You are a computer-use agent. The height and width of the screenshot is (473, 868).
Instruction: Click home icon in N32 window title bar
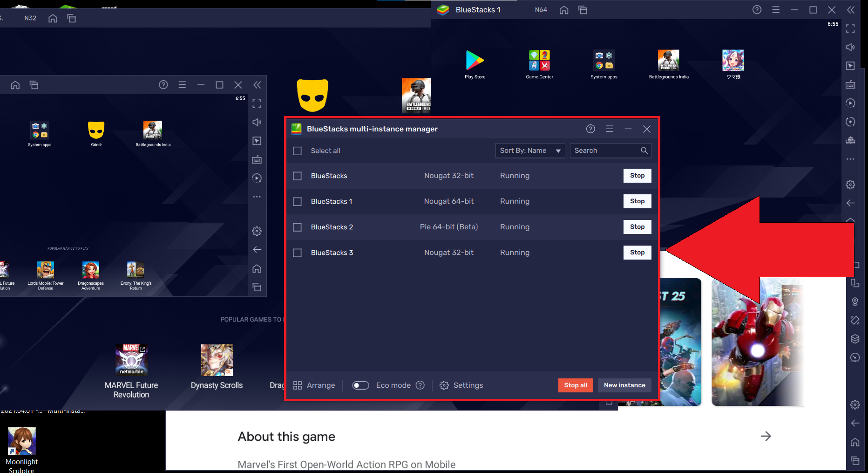53,18
